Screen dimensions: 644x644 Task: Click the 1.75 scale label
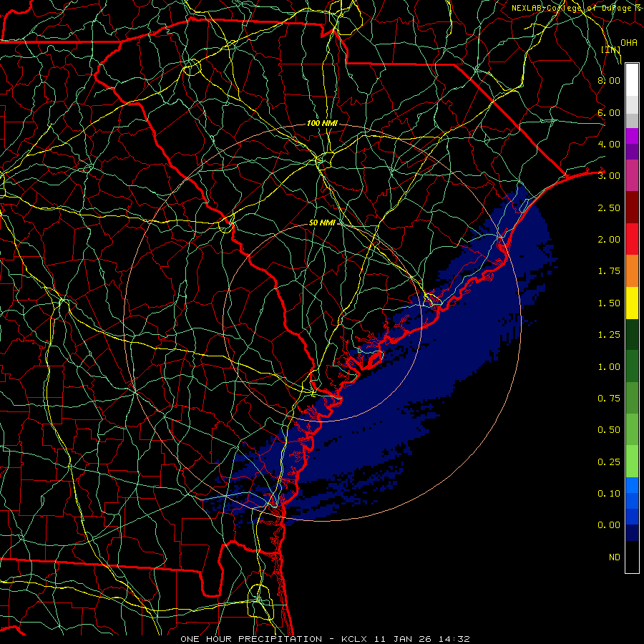pos(609,271)
